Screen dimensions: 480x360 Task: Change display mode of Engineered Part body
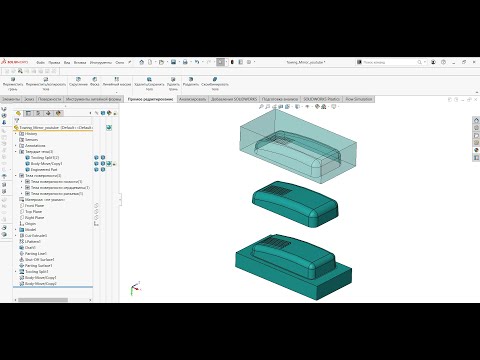pyautogui.click(x=103, y=170)
